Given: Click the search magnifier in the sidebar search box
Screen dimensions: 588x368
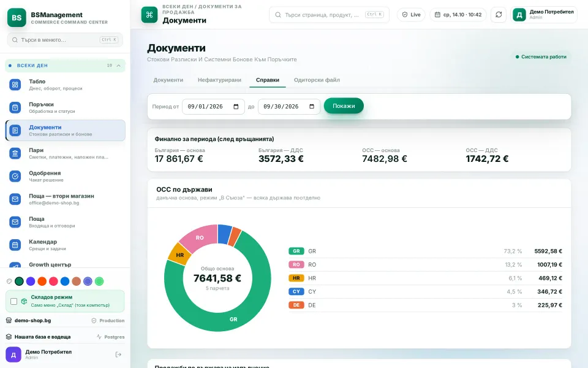Looking at the screenshot, I should [15, 40].
